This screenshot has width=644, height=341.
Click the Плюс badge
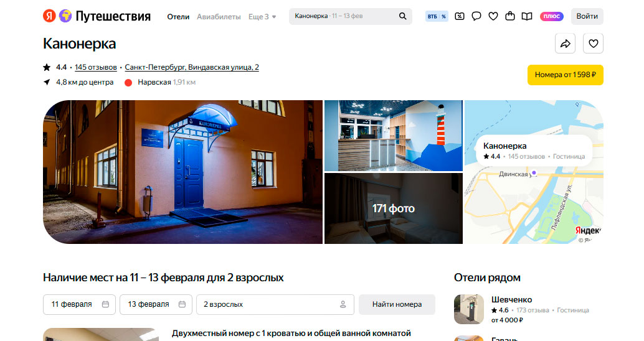click(x=552, y=16)
